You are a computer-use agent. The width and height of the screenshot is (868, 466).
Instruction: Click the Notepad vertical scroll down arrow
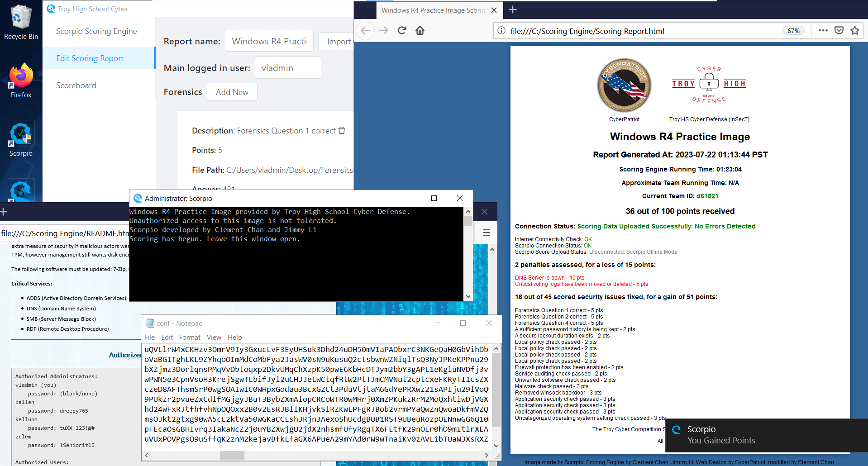coord(496,446)
